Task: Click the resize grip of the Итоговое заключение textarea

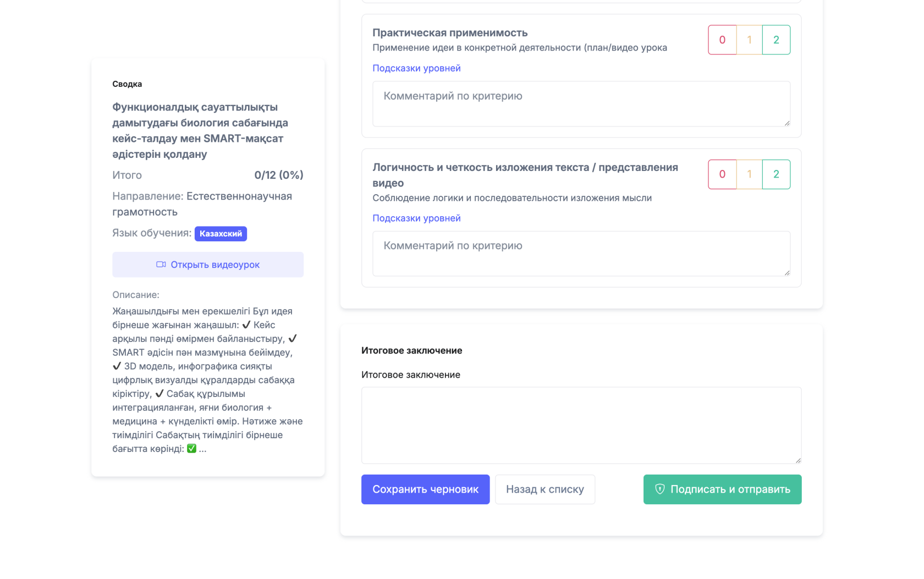Action: tap(798, 460)
